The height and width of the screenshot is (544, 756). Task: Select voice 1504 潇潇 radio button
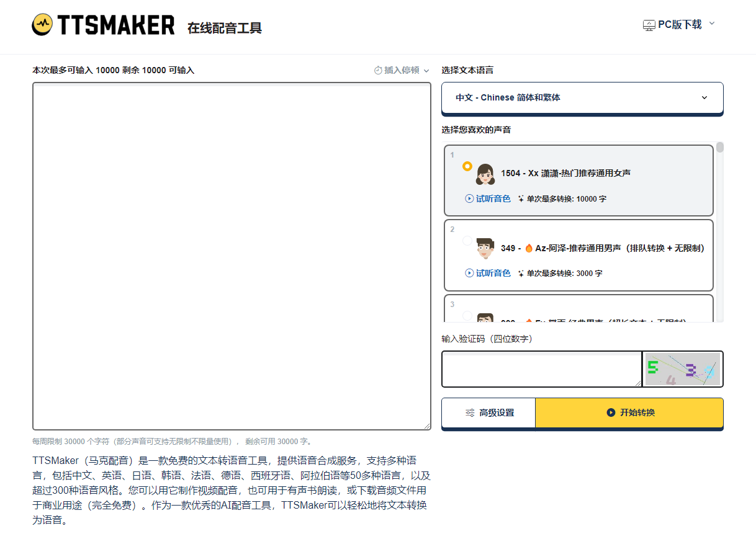click(467, 166)
